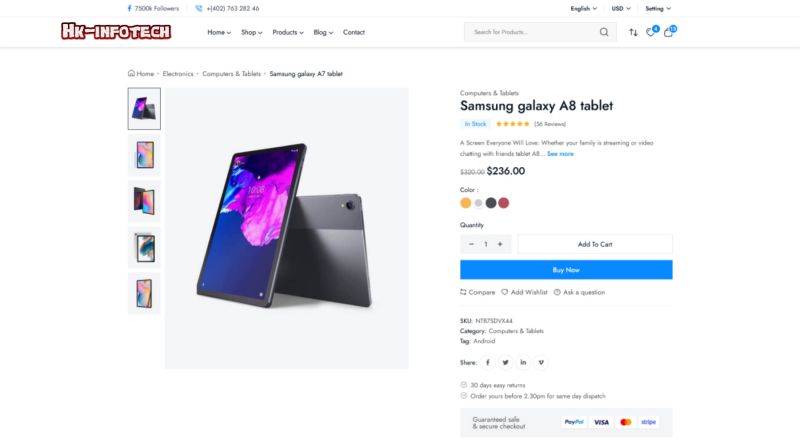
Task: Share the product on LinkedIn
Action: 523,362
